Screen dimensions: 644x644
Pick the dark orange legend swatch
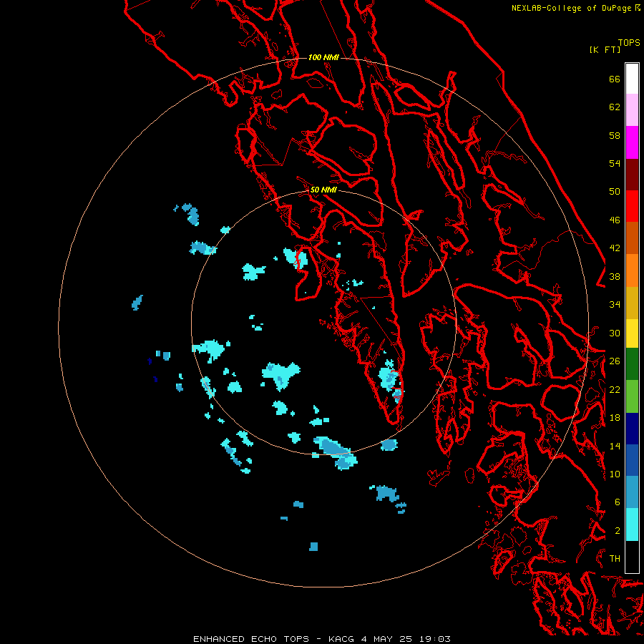[632, 238]
